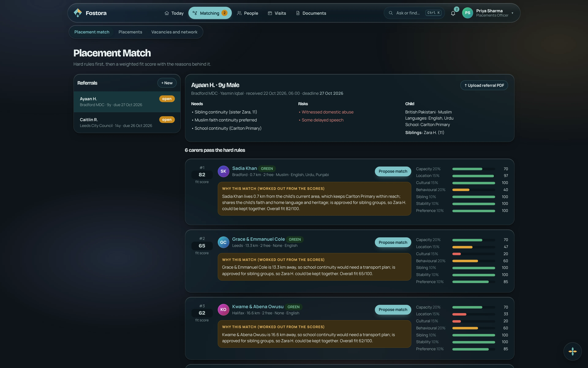The width and height of the screenshot is (588, 368).
Task: Click the Witnessed domestic abuse risk
Action: tap(328, 112)
